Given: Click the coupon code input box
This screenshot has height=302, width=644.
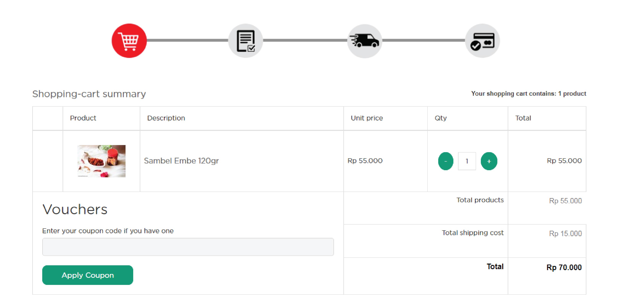Looking at the screenshot, I should (188, 247).
